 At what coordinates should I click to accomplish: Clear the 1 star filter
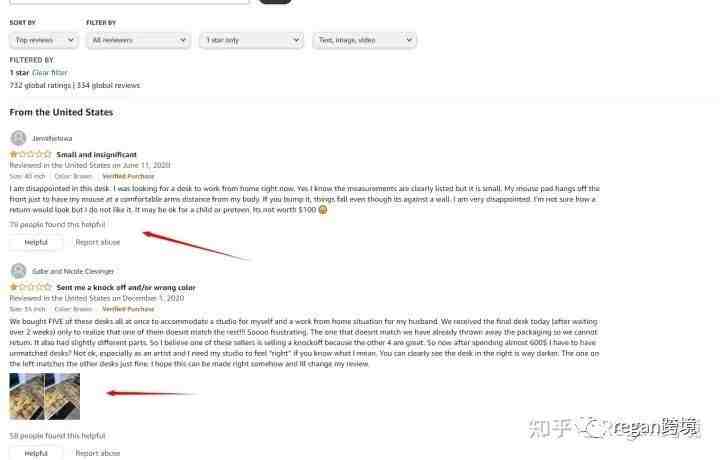click(50, 73)
